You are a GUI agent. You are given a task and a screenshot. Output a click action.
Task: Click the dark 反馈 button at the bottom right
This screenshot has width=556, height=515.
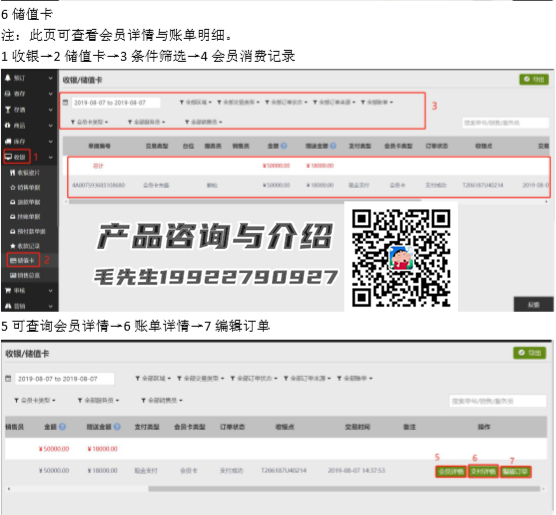534,305
